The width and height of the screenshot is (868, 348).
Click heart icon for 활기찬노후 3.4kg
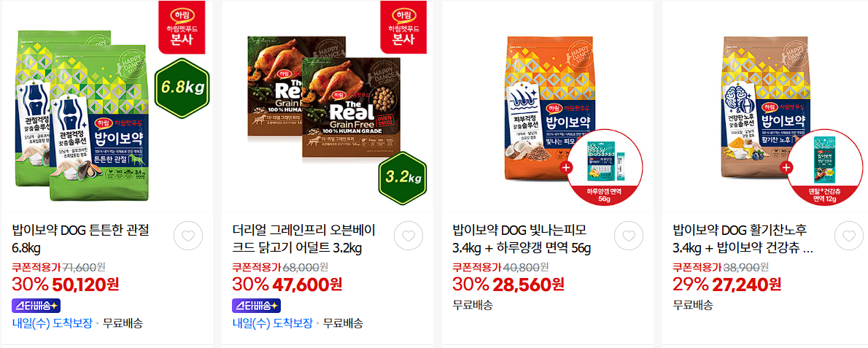coord(848,236)
